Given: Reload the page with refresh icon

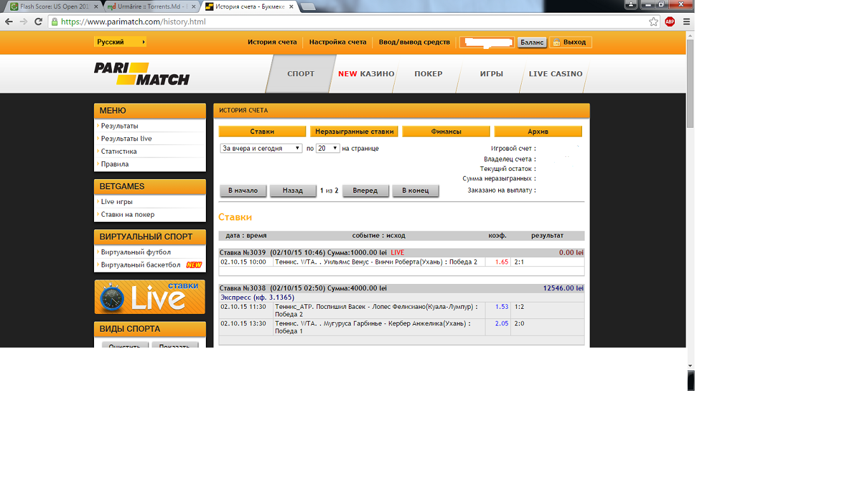Looking at the screenshot, I should pos(38,22).
